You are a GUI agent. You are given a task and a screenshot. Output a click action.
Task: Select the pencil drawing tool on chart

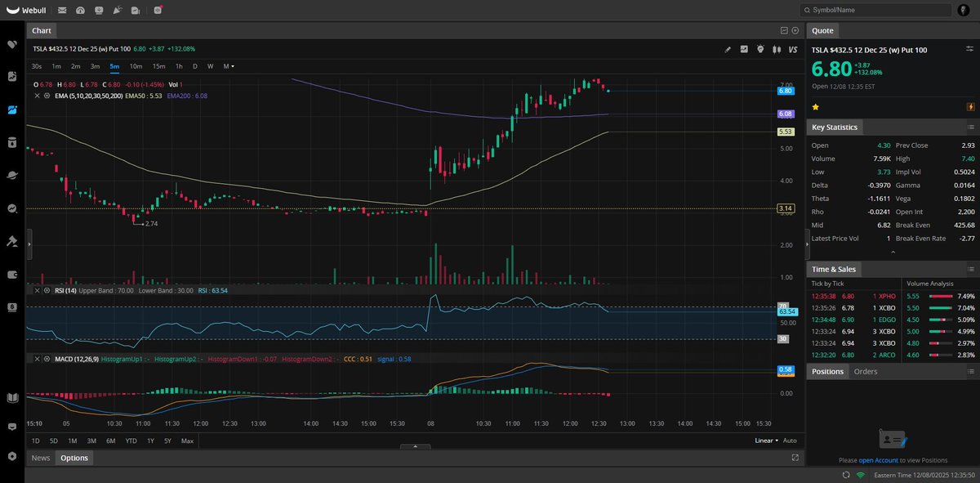coord(728,49)
